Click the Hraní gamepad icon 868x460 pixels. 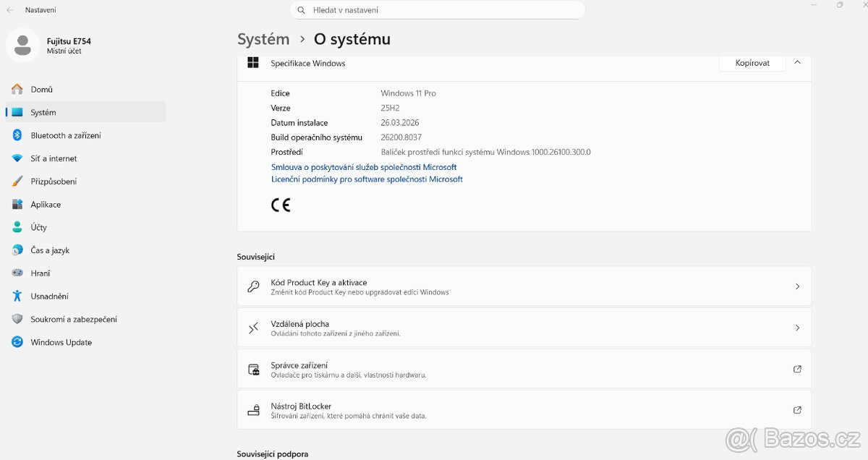[x=17, y=273]
